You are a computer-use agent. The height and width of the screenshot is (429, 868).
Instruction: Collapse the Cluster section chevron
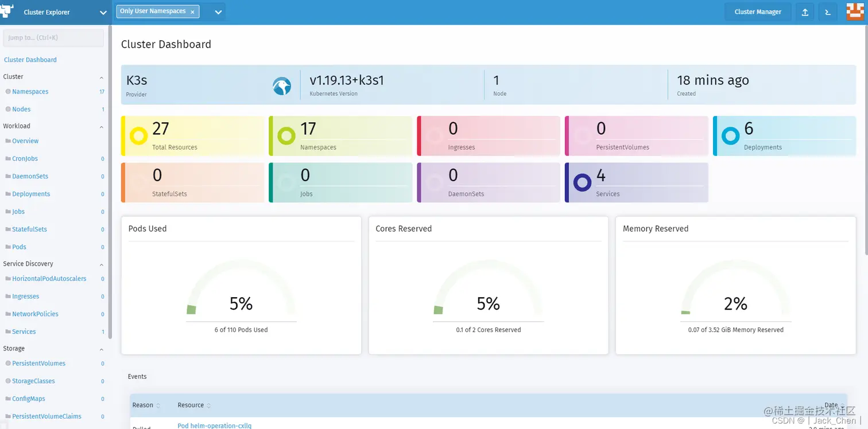coord(102,77)
